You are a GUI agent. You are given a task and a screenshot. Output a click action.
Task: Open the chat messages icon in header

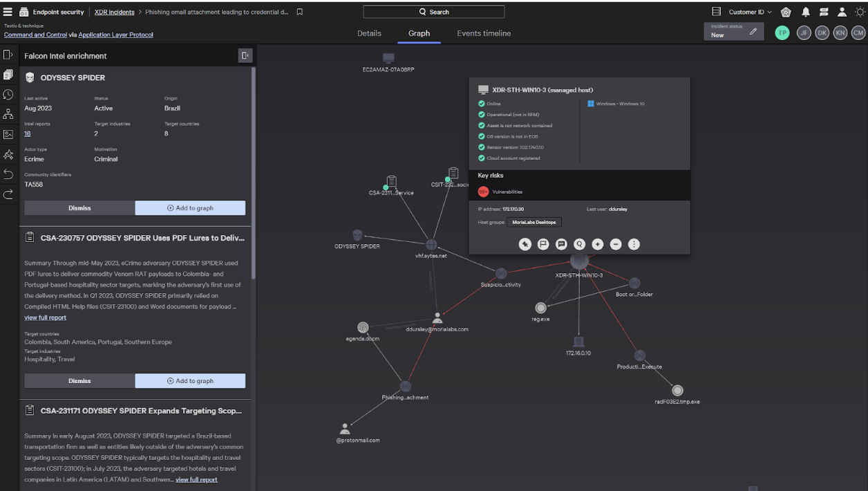pyautogui.click(x=824, y=12)
